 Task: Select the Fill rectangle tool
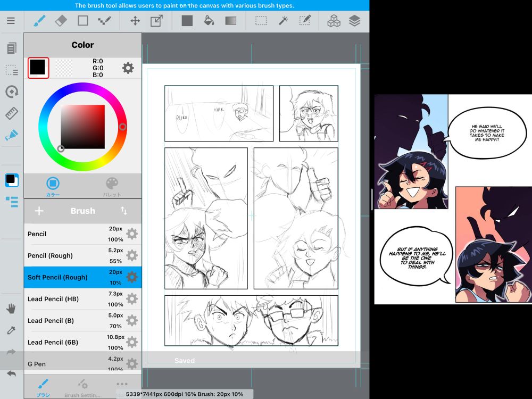(x=187, y=21)
